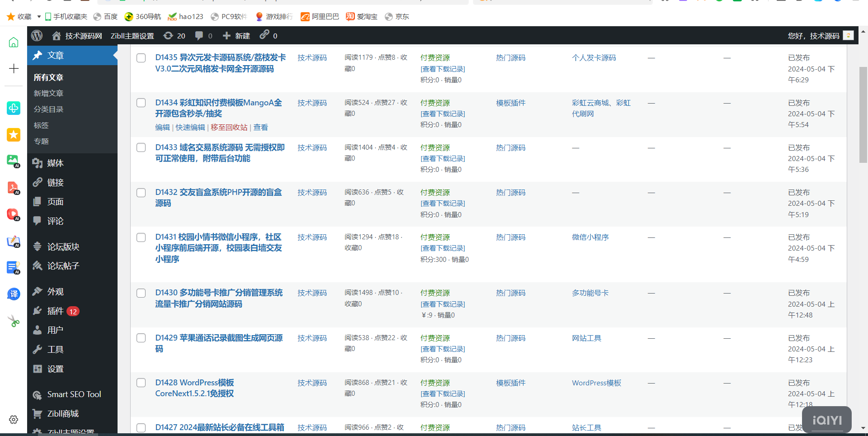Click the yellow star favorites sidebar icon

click(14, 135)
